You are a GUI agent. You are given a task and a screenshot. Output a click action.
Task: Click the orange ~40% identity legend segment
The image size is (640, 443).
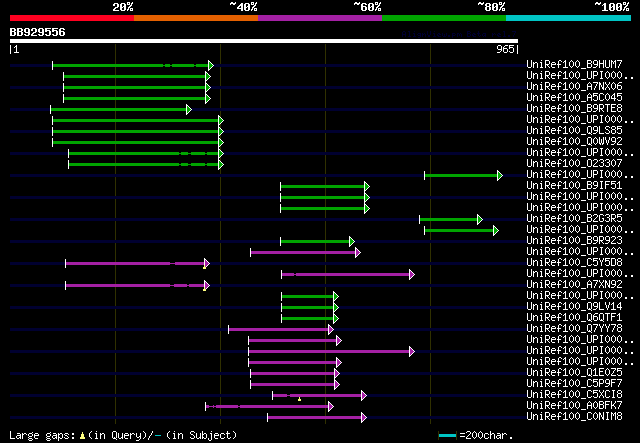pyautogui.click(x=196, y=18)
